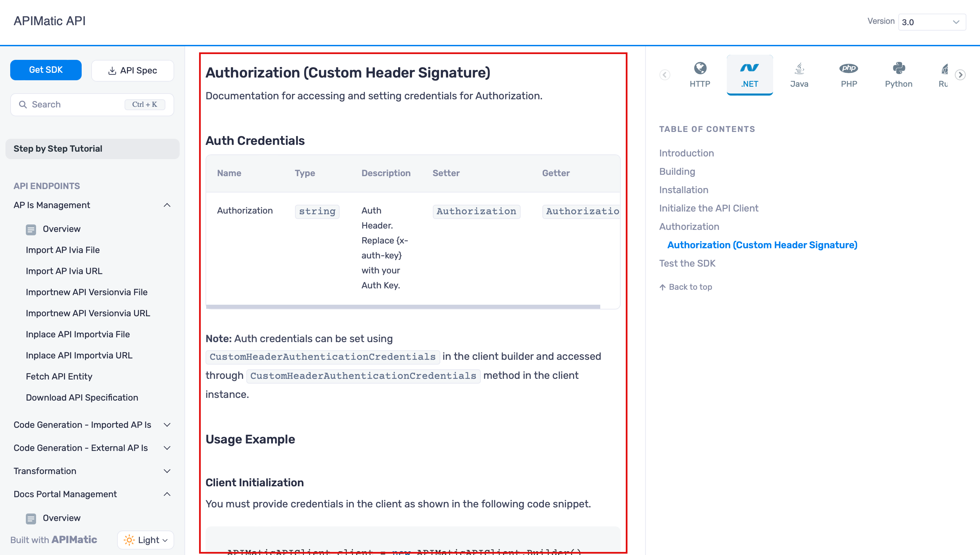Select the .NET language tab

pos(750,75)
